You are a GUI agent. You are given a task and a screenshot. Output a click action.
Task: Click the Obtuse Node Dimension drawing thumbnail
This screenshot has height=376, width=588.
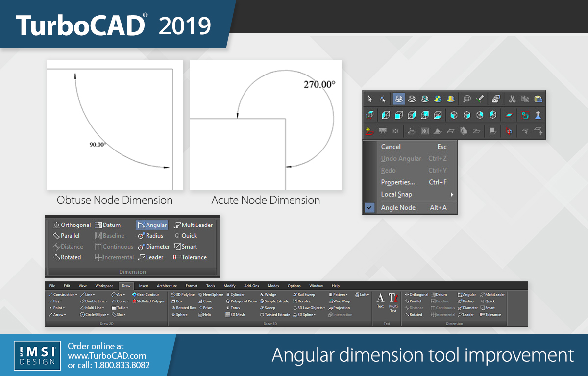coord(115,125)
